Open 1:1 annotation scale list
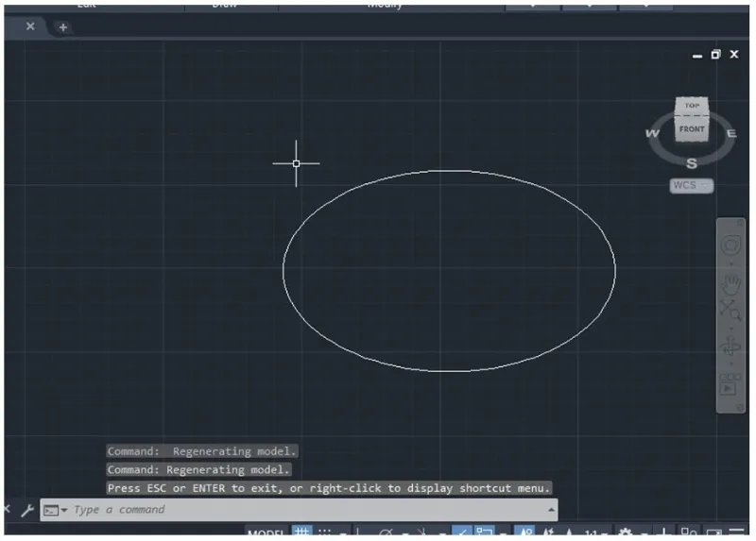The width and height of the screenshot is (756, 541). tap(594, 533)
